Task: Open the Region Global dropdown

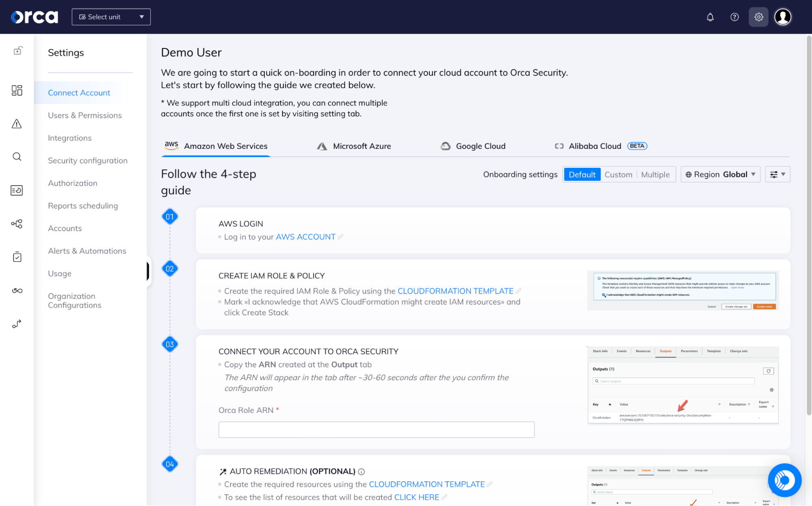Action: pyautogui.click(x=720, y=174)
